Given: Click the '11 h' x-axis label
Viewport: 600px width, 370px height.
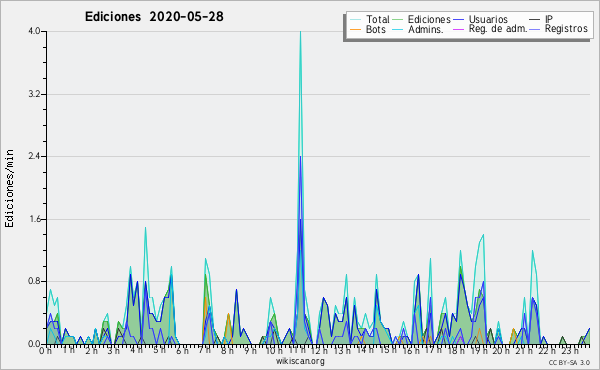Looking at the screenshot, I should (297, 350).
